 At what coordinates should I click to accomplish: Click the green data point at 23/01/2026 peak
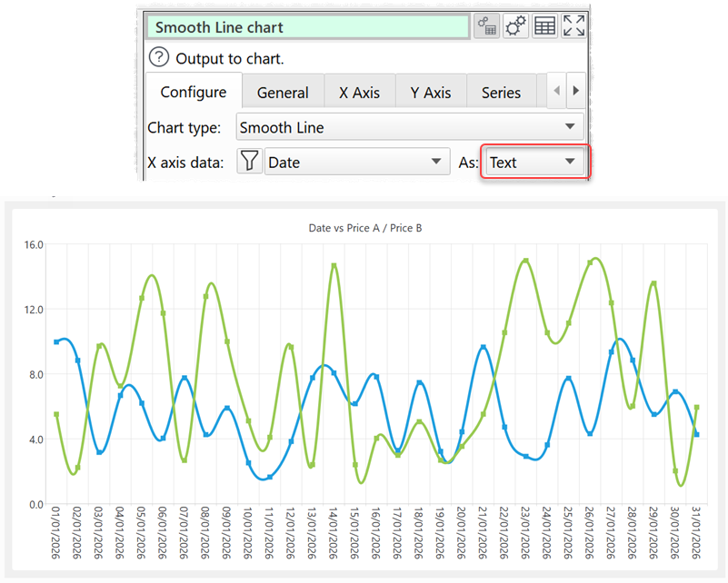click(x=526, y=261)
